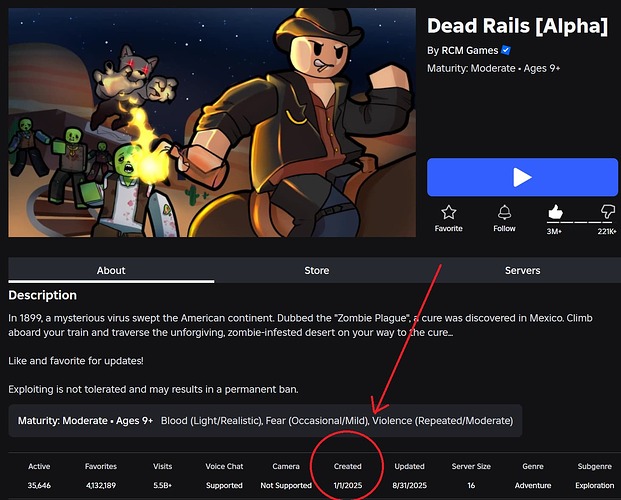This screenshot has width=621, height=500.
Task: Follow the game using the bell icon
Action: (x=504, y=213)
